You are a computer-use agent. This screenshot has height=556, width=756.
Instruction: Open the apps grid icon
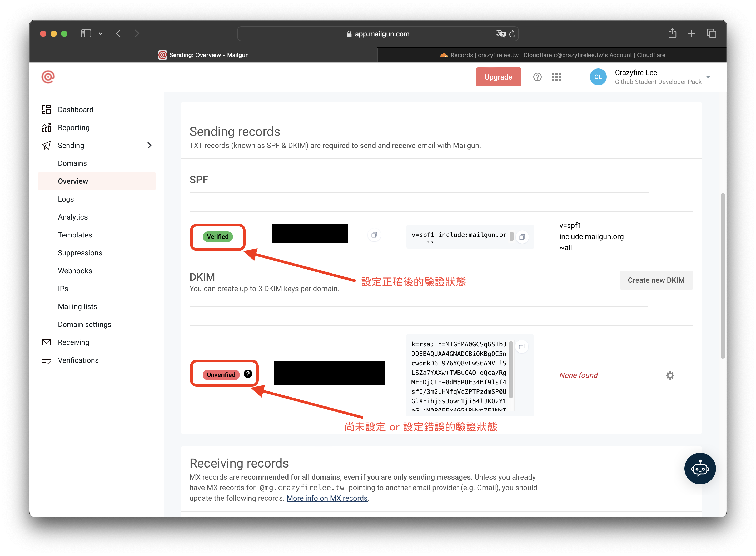click(x=556, y=77)
